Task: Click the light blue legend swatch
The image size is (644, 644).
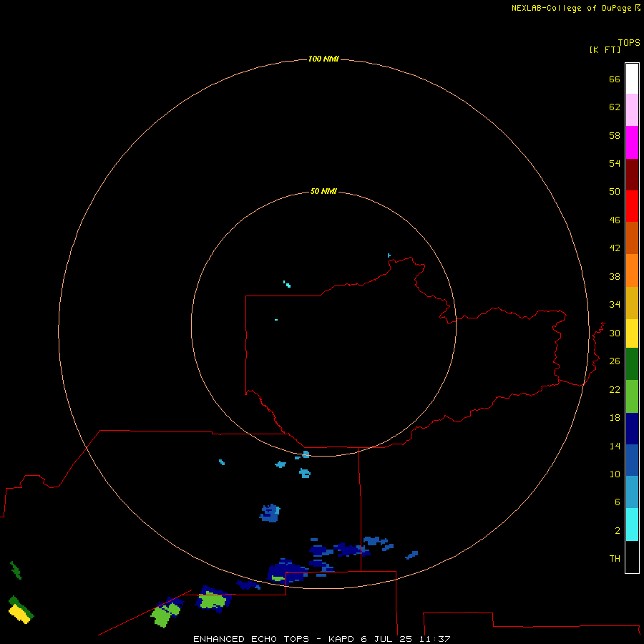Action: click(632, 492)
